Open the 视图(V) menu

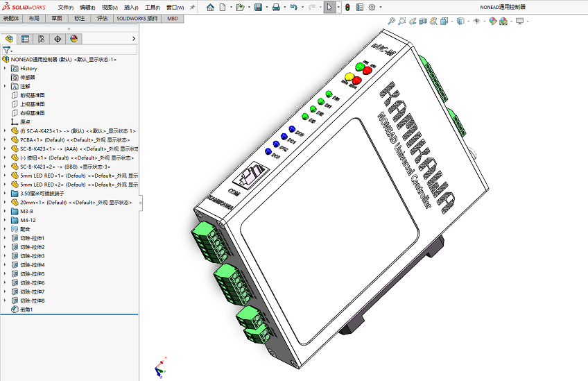point(110,8)
